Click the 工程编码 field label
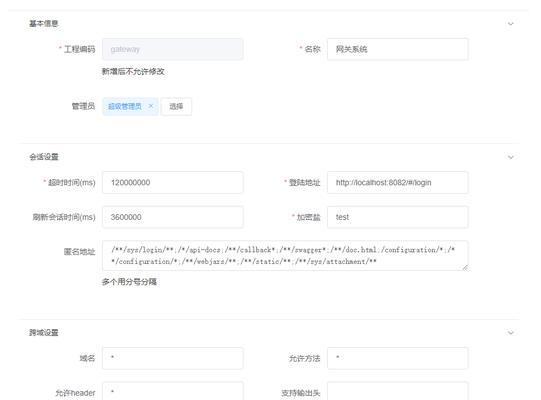This screenshot has height=400, width=541. [79, 49]
